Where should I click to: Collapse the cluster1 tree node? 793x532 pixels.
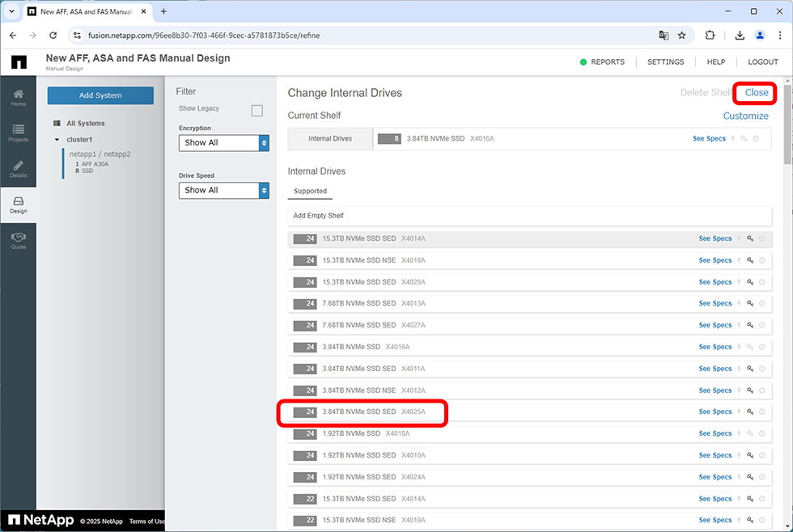click(x=57, y=139)
